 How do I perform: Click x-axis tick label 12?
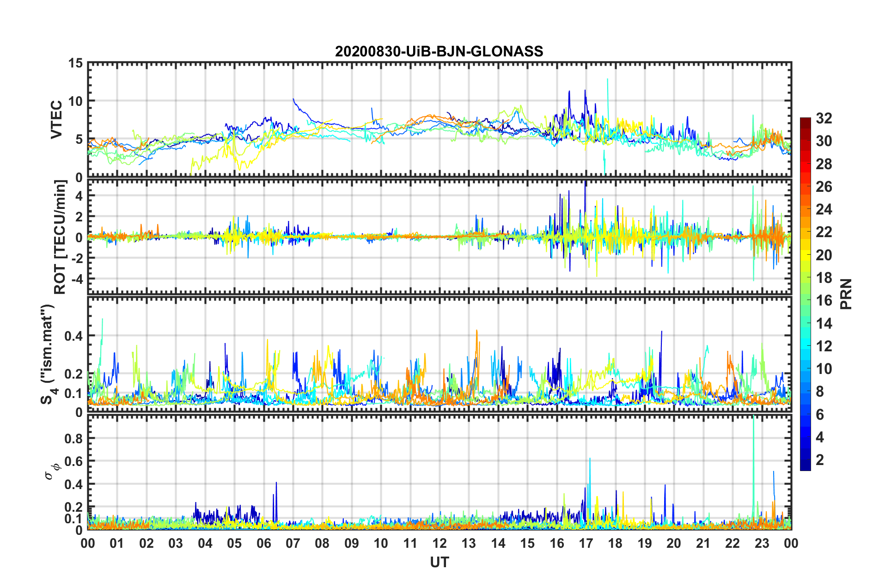[x=439, y=543]
